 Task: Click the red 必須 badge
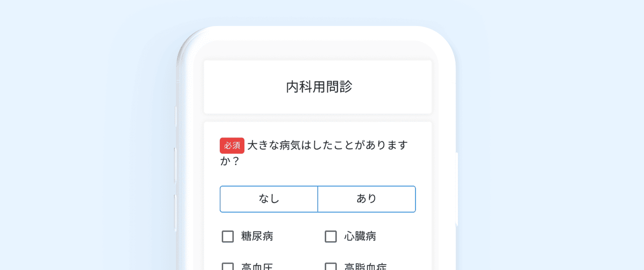tap(232, 146)
